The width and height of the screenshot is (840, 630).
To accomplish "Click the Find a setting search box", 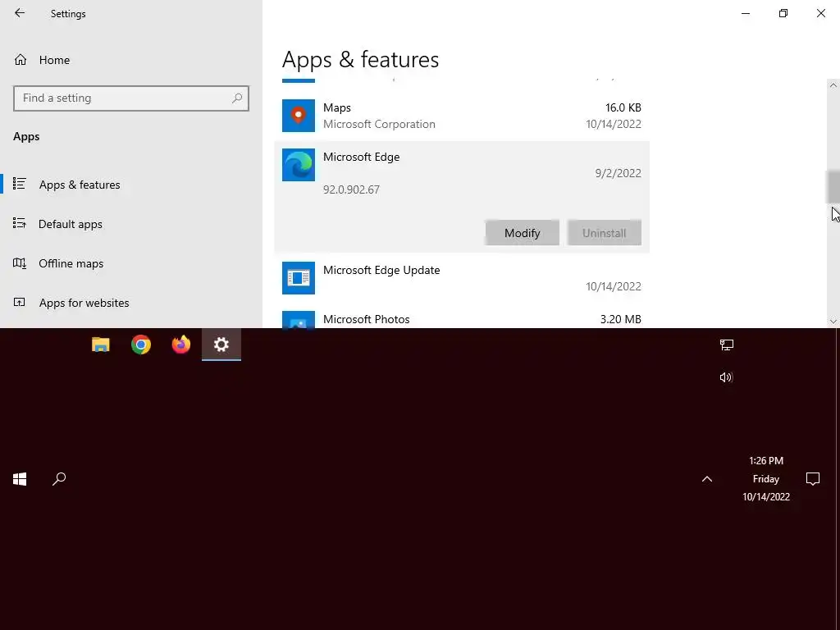I will click(131, 98).
